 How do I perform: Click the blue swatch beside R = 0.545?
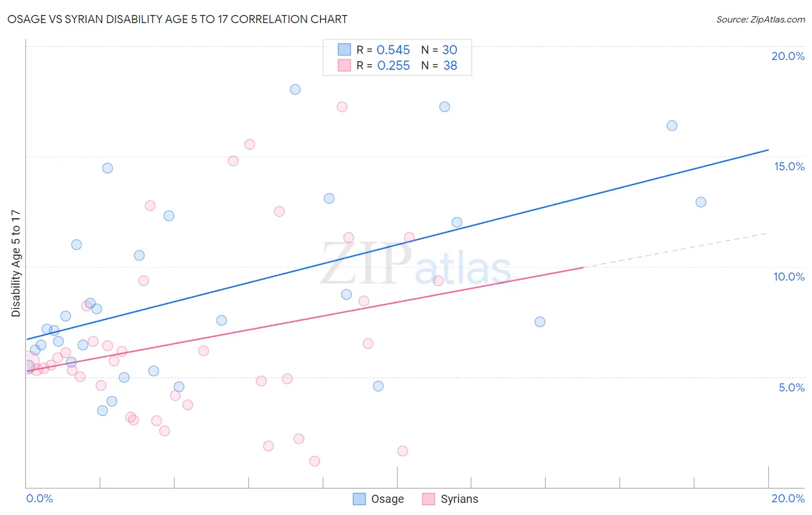344,50
